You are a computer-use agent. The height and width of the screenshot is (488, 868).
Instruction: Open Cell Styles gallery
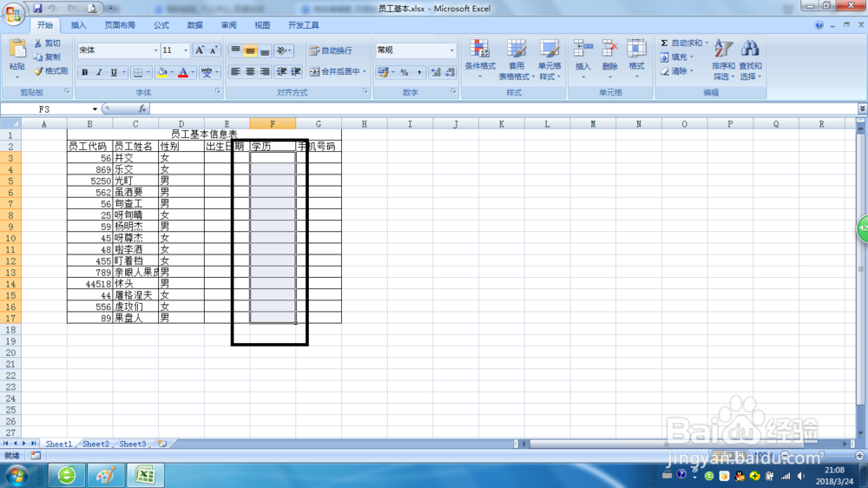point(549,59)
